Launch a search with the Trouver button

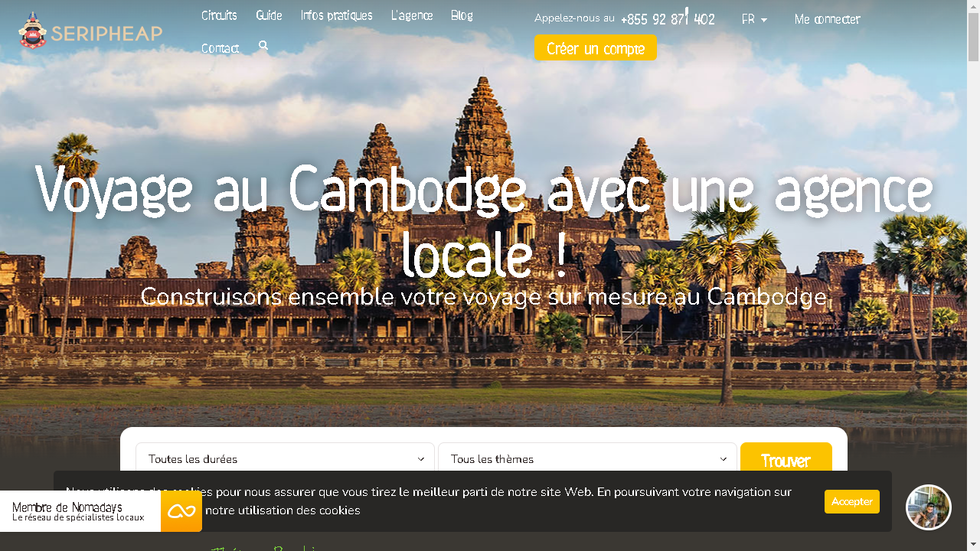[786, 461]
